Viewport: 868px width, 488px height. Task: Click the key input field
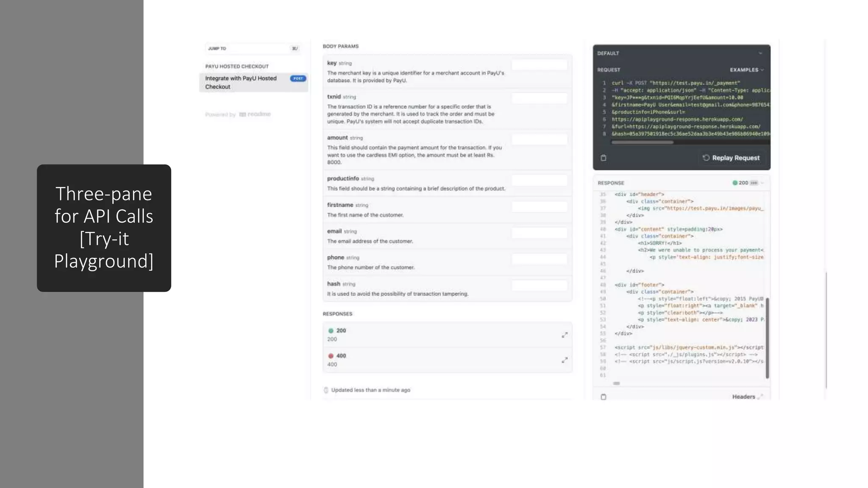click(x=539, y=65)
